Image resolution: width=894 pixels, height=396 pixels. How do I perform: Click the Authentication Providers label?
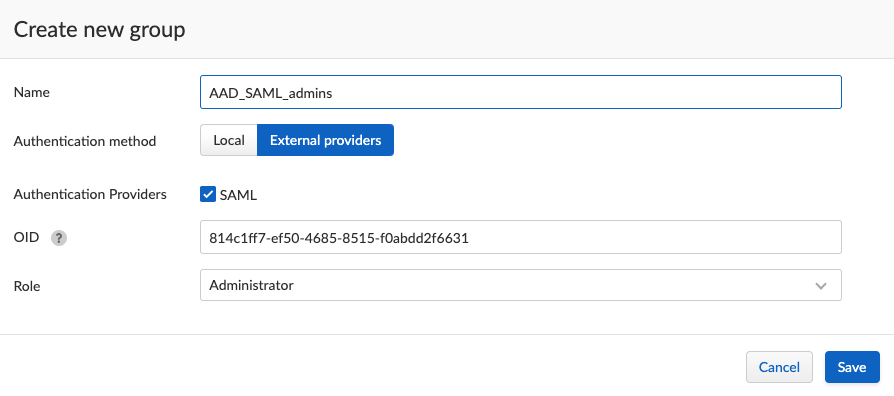(x=90, y=194)
